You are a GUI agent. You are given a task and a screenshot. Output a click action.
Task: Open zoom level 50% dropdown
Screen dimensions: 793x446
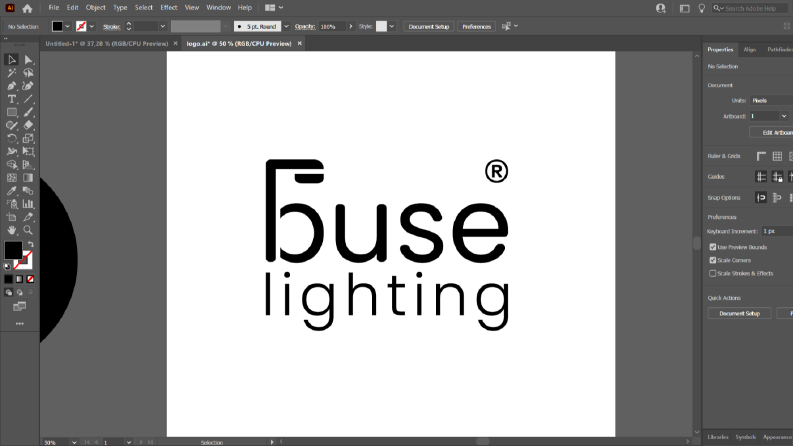click(74, 442)
